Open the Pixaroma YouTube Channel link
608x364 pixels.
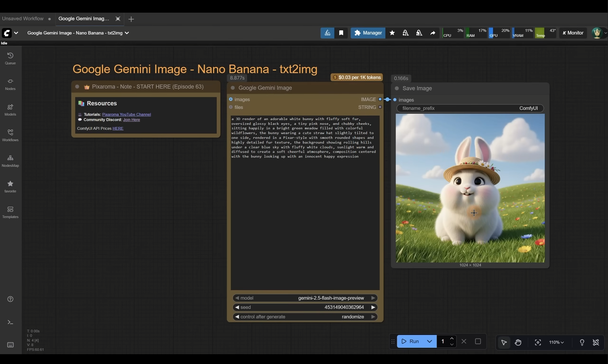pyautogui.click(x=126, y=114)
